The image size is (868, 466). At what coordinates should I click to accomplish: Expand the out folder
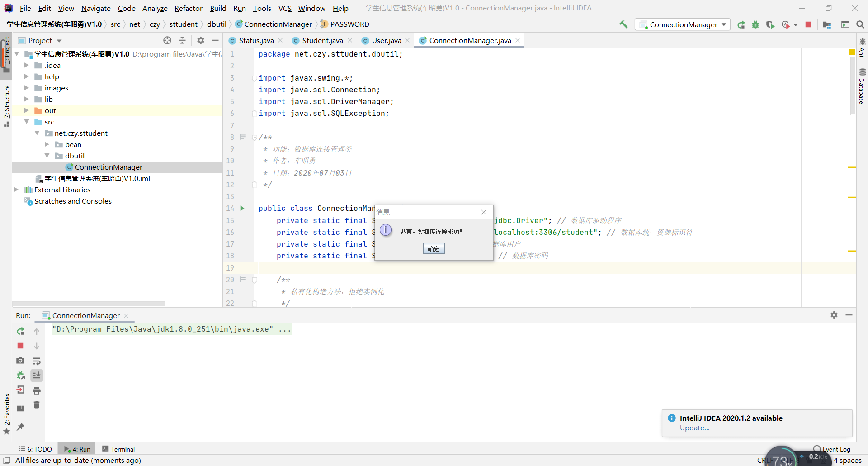point(26,110)
